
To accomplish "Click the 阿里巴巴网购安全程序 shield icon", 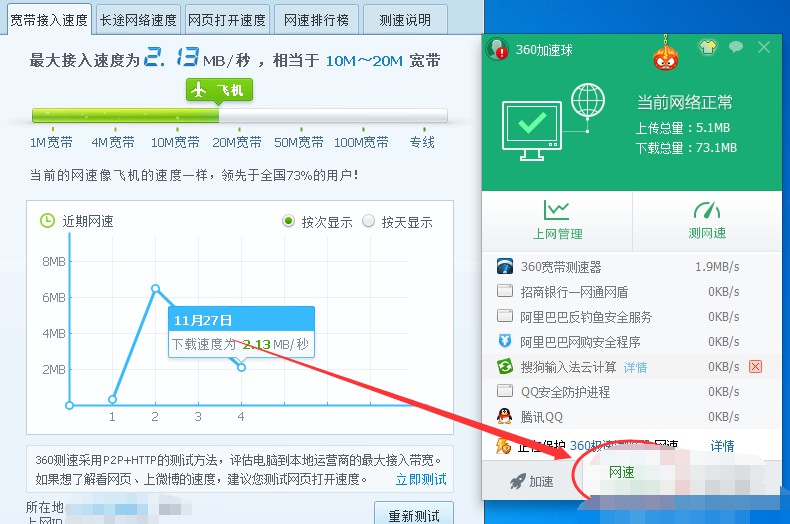I will coord(505,342).
